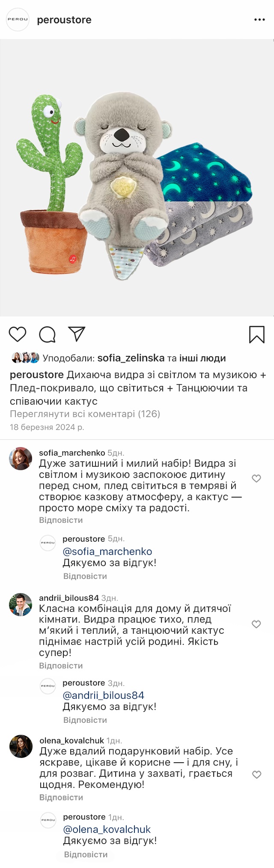Share the post via paper plane icon
The width and height of the screenshot is (274, 868).
pos(77,334)
